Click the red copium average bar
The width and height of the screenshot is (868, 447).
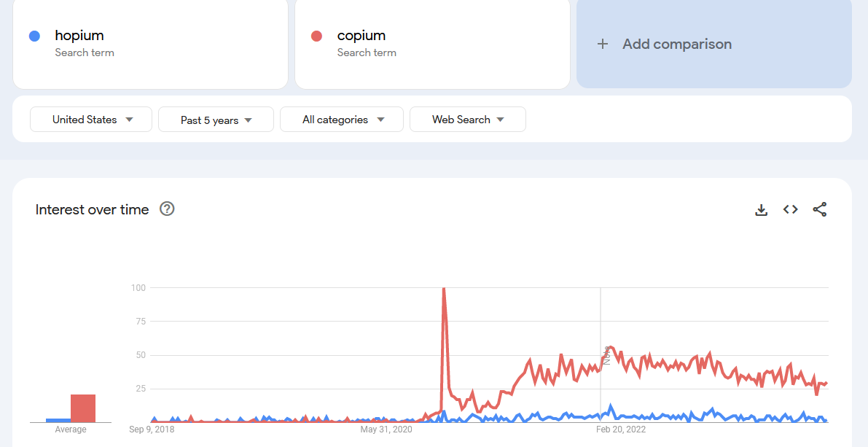(x=83, y=408)
